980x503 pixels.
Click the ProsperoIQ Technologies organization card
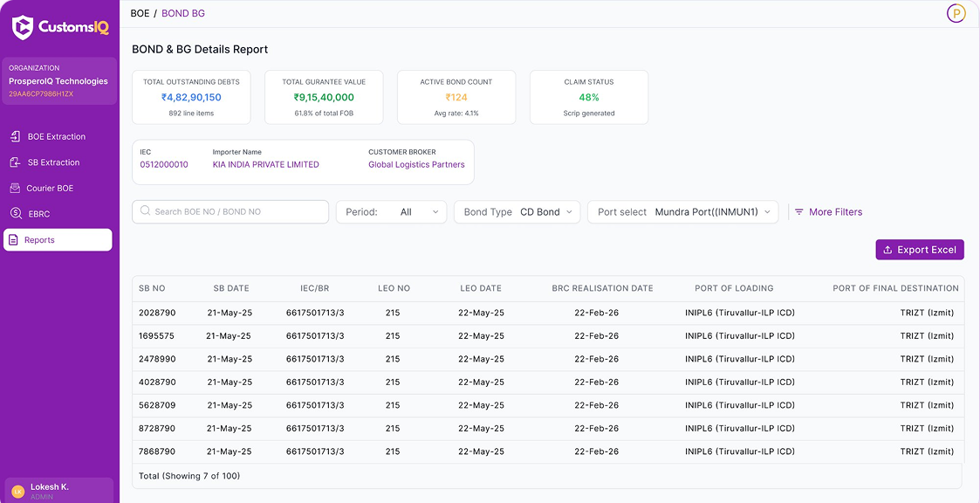point(59,80)
